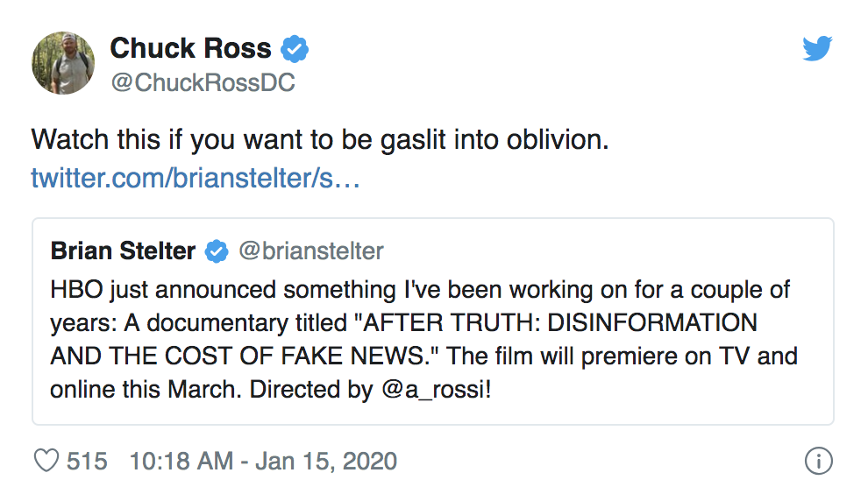The width and height of the screenshot is (868, 494).
Task: Click the 'AFTER TRUTH: DISINFORMATION' title text
Action: (x=559, y=323)
